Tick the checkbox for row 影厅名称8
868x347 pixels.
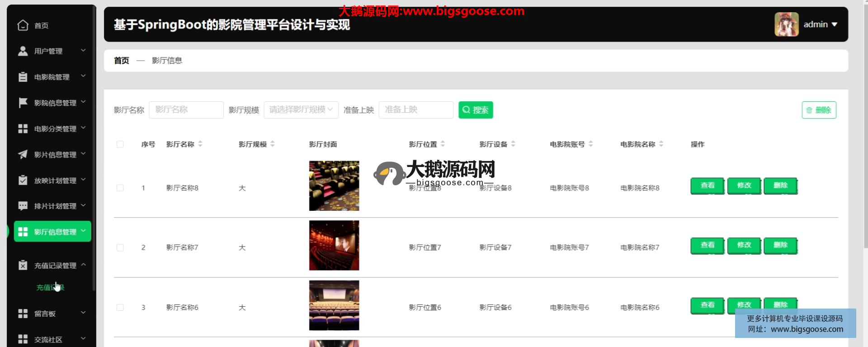click(120, 188)
